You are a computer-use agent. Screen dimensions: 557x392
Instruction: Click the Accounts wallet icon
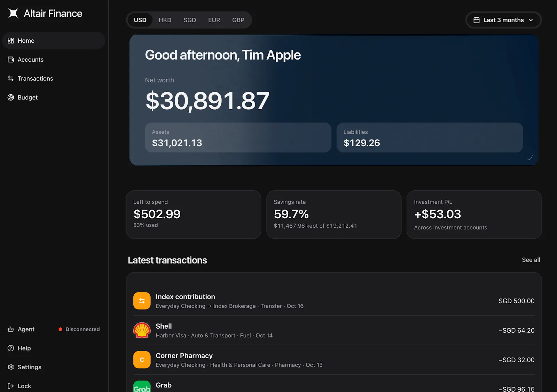click(x=11, y=60)
